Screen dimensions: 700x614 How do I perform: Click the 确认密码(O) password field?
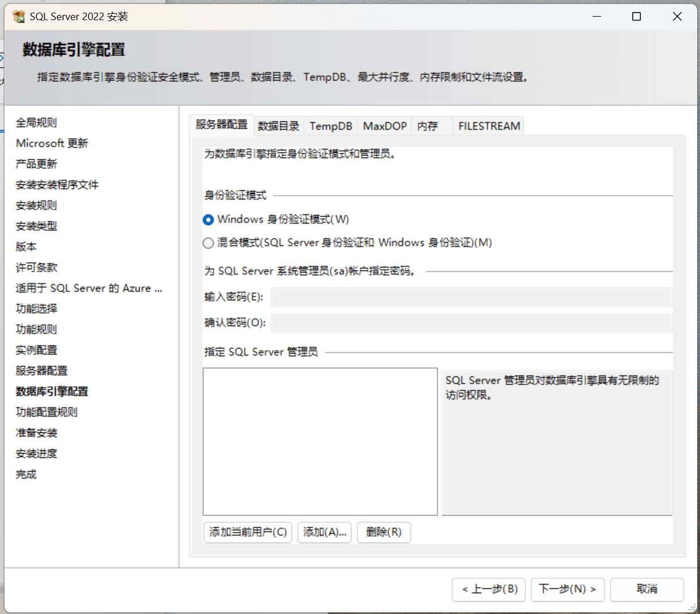471,323
